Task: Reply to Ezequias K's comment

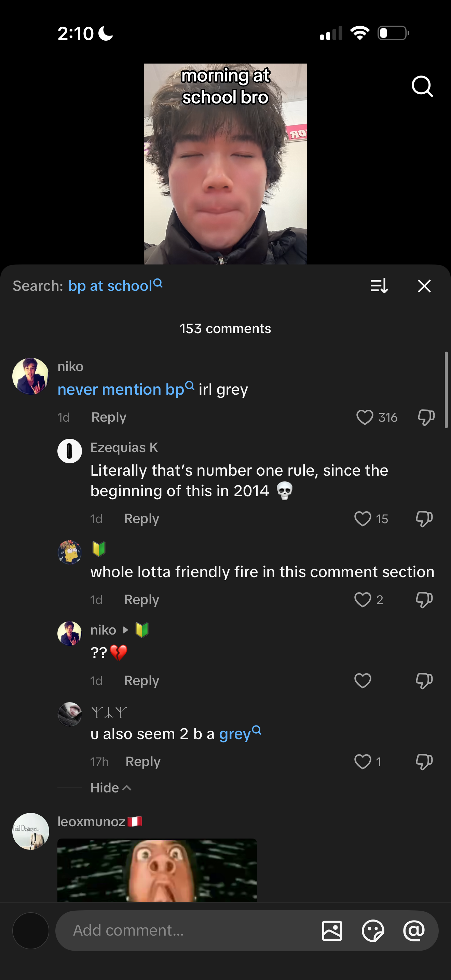Action: (x=141, y=519)
